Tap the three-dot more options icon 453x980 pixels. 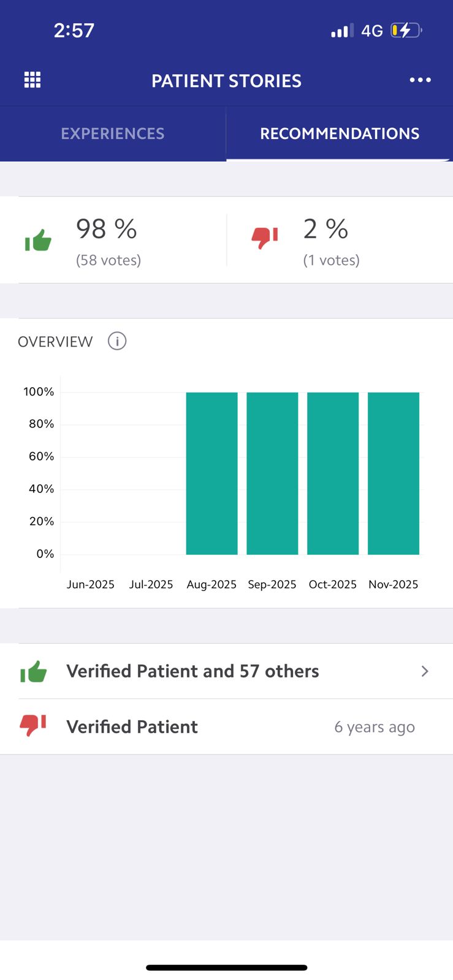point(420,80)
